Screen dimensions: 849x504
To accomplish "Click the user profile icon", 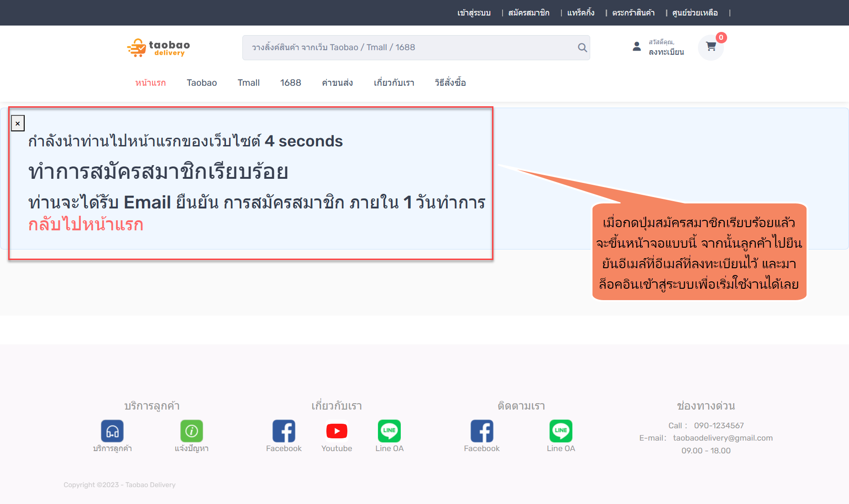I will (637, 47).
